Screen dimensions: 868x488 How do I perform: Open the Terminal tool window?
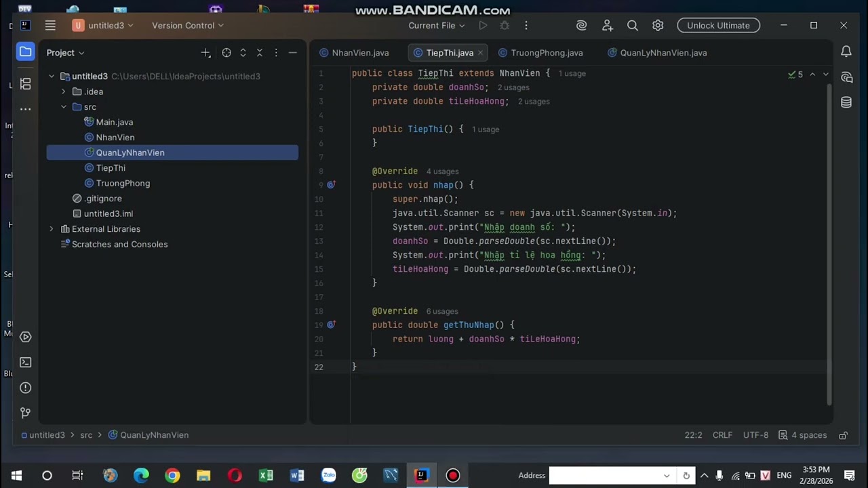pyautogui.click(x=25, y=363)
